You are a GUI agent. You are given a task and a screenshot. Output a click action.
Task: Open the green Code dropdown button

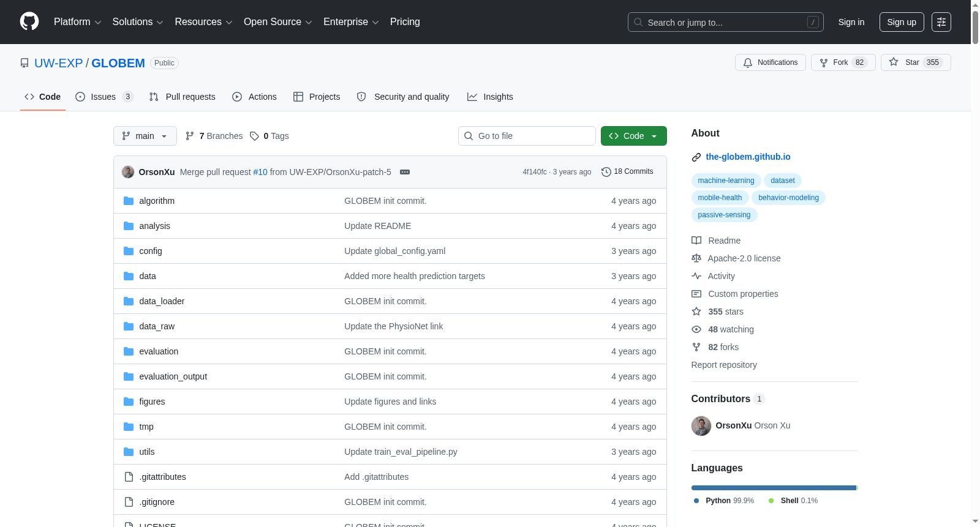pos(634,136)
